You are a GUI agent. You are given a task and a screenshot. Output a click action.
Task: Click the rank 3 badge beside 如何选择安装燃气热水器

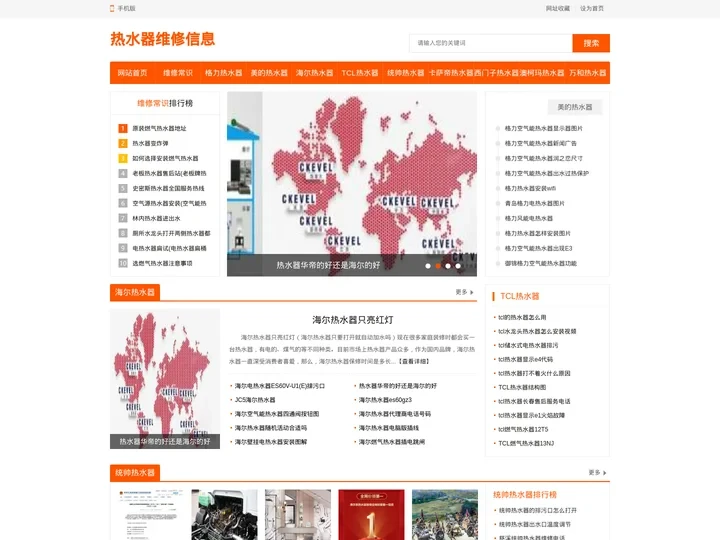123,158
